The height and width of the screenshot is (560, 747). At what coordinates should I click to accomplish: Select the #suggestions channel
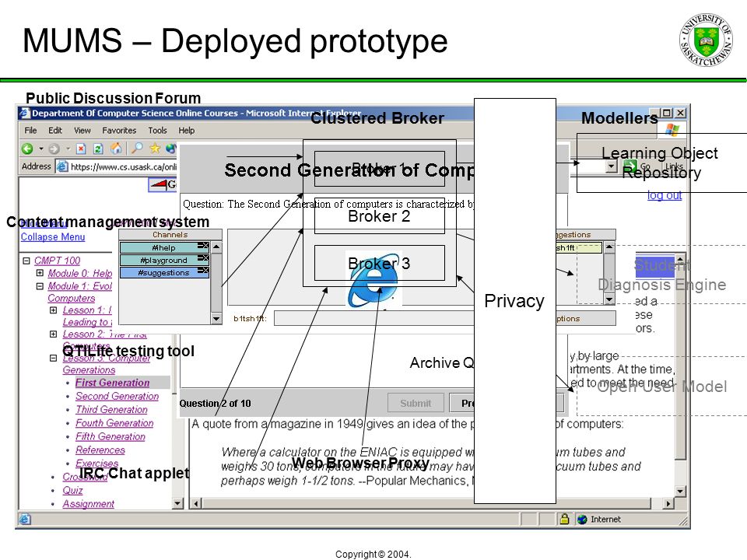(x=164, y=272)
